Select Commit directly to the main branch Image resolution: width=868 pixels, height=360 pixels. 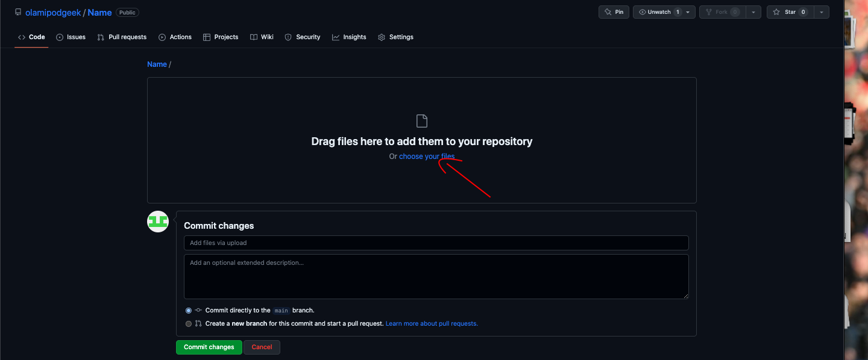click(x=189, y=311)
